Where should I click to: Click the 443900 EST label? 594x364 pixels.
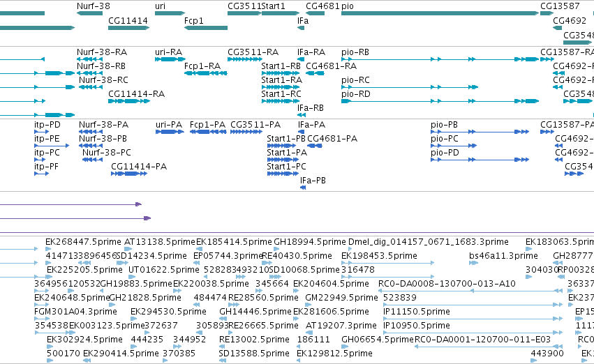point(547,354)
